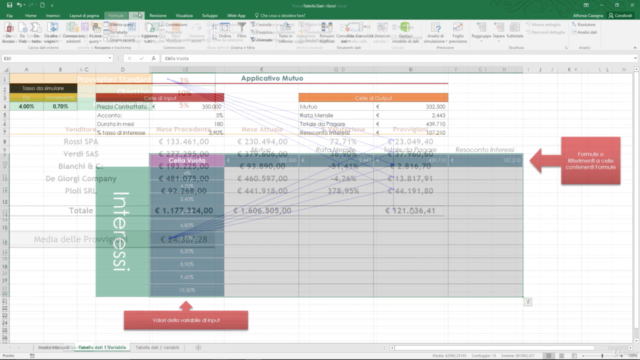Open the Revisione ribbon tab
640x360 pixels.
158,16
